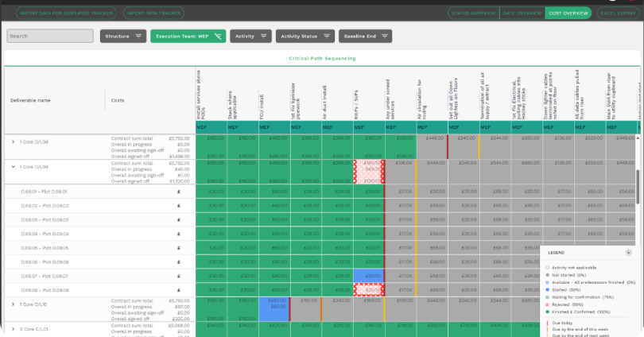Open the Structure filter icon
The height and width of the screenshot is (337, 644).
(x=138, y=37)
